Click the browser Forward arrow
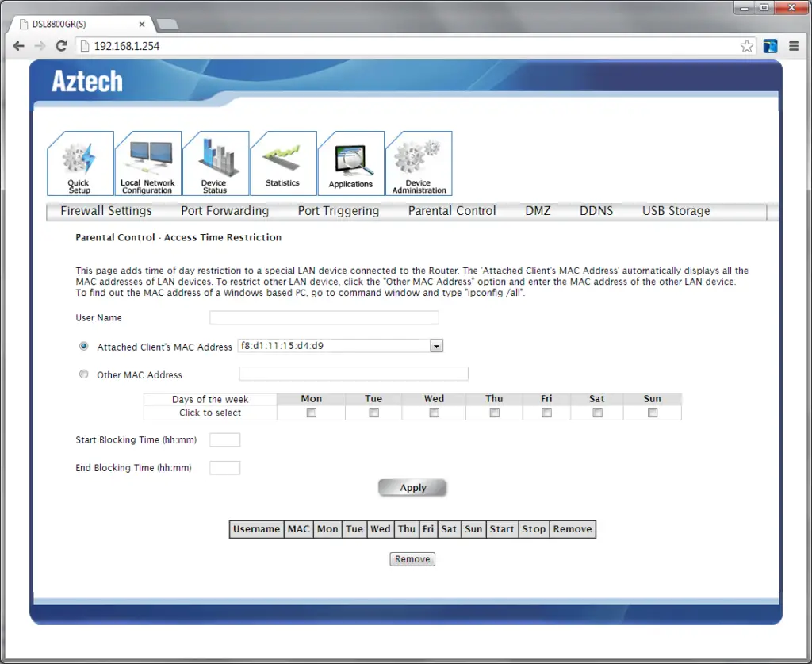This screenshot has height=664, width=812. [40, 46]
